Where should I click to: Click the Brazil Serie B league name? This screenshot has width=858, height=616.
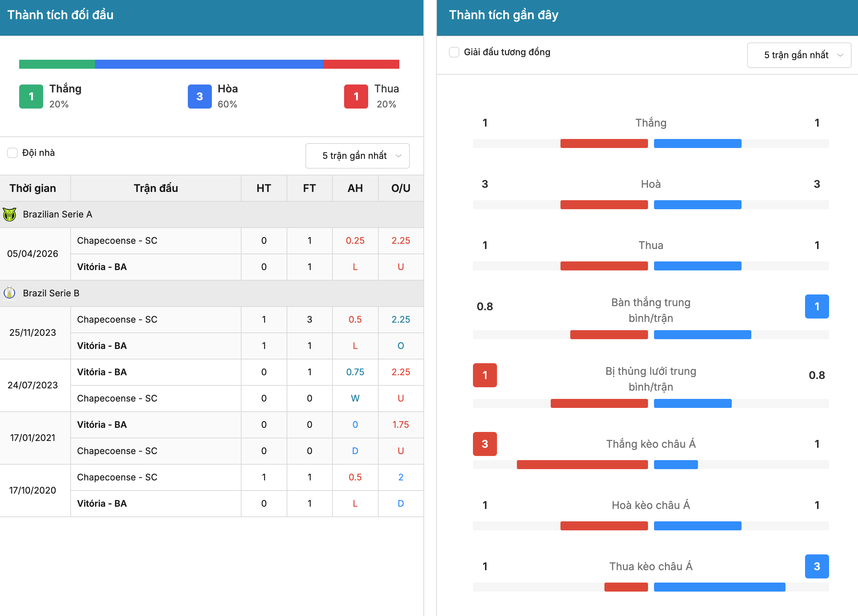[51, 293]
